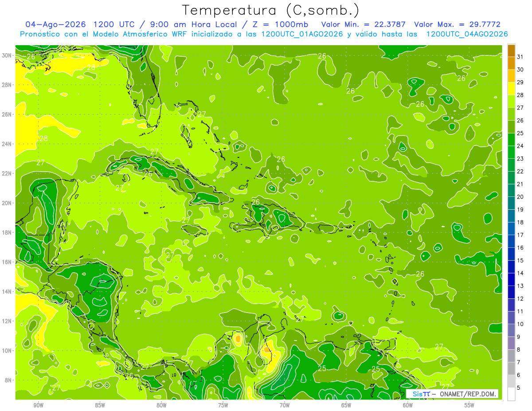
Task: Click the 10N latitude label
Action: pyautogui.click(x=8, y=351)
